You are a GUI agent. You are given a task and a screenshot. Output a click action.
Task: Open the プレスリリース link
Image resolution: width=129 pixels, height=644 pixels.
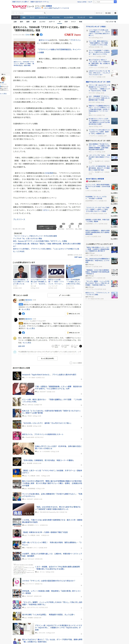point(19,219)
